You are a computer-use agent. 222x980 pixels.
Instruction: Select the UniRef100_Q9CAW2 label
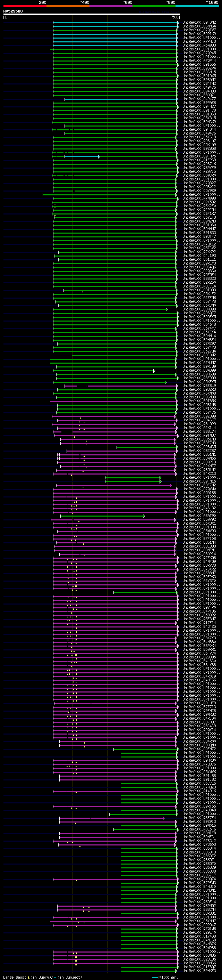(x=199, y=355)
